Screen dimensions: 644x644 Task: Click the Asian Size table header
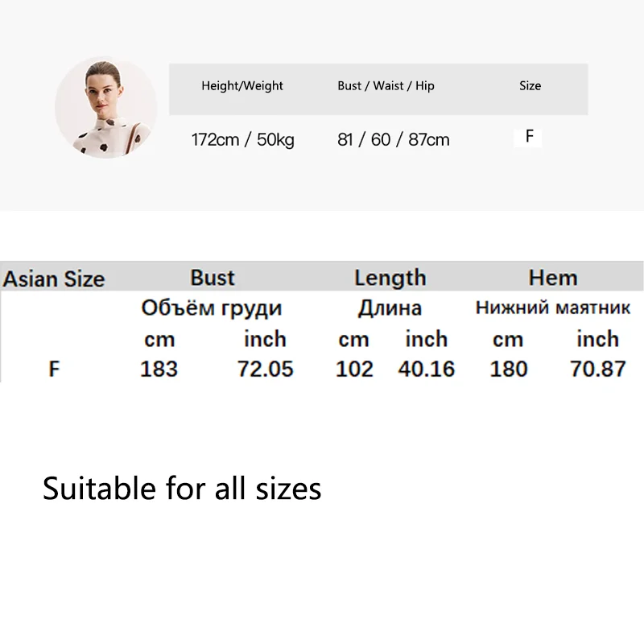[x=54, y=279]
